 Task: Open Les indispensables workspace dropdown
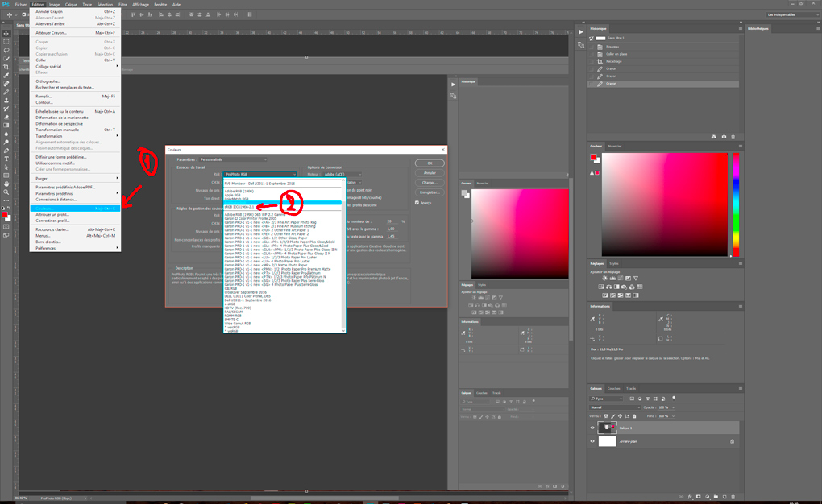tap(791, 14)
